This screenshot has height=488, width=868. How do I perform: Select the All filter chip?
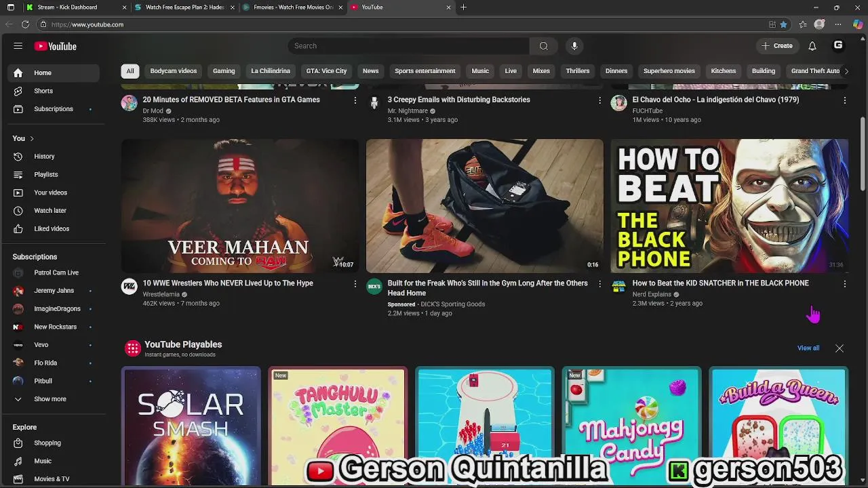pos(130,71)
